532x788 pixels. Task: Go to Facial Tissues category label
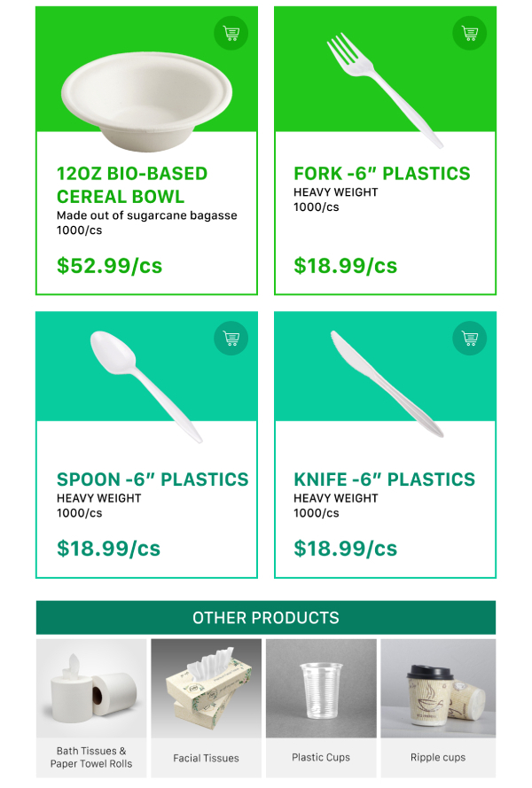pyautogui.click(x=206, y=758)
